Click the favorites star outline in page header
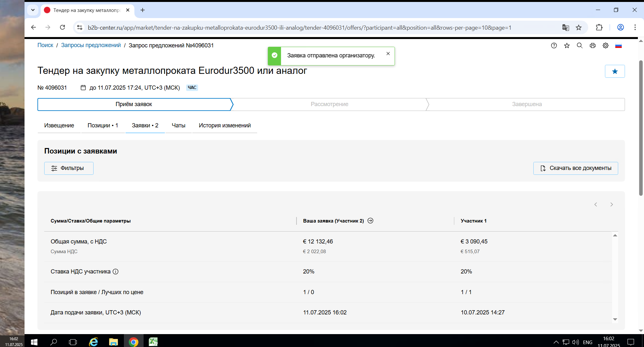Image resolution: width=644 pixels, height=347 pixels. (567, 45)
